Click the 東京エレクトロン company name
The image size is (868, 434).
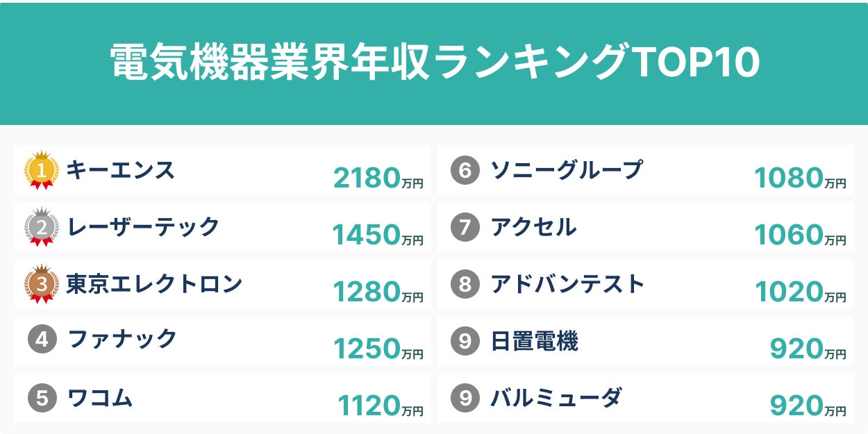pos(154,284)
